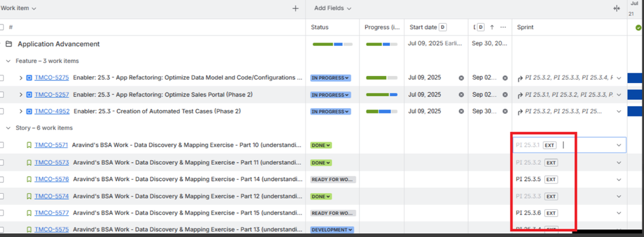Click the PI 25.3.1 sprint input field

click(x=569, y=145)
